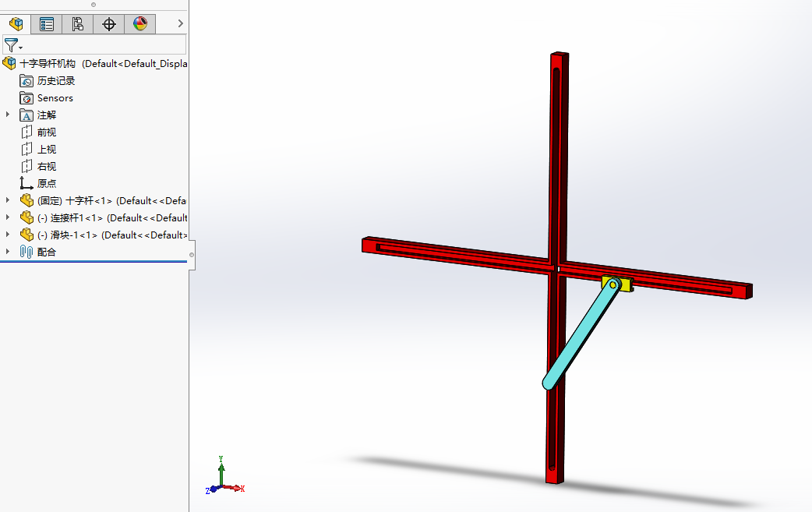
Task: Click the panel collapse handle on the divider
Action: pyautogui.click(x=192, y=255)
